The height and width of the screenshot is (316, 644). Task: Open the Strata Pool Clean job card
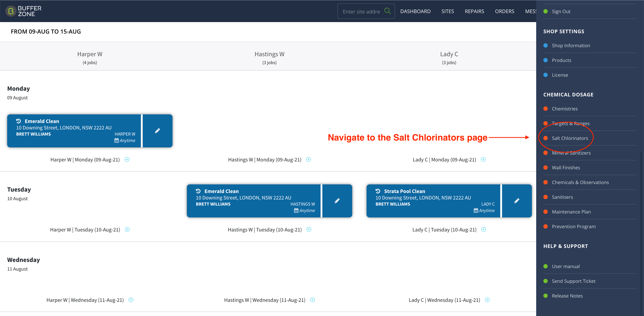pos(434,201)
